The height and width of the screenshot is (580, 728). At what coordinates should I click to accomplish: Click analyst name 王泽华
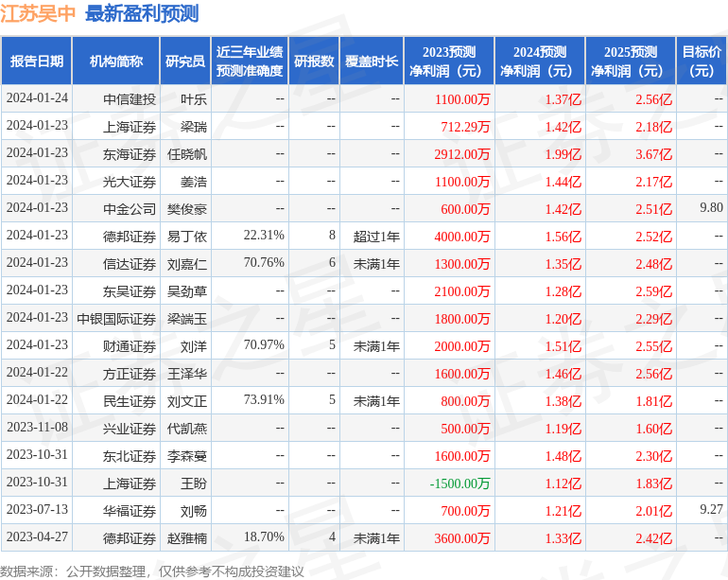click(x=187, y=373)
